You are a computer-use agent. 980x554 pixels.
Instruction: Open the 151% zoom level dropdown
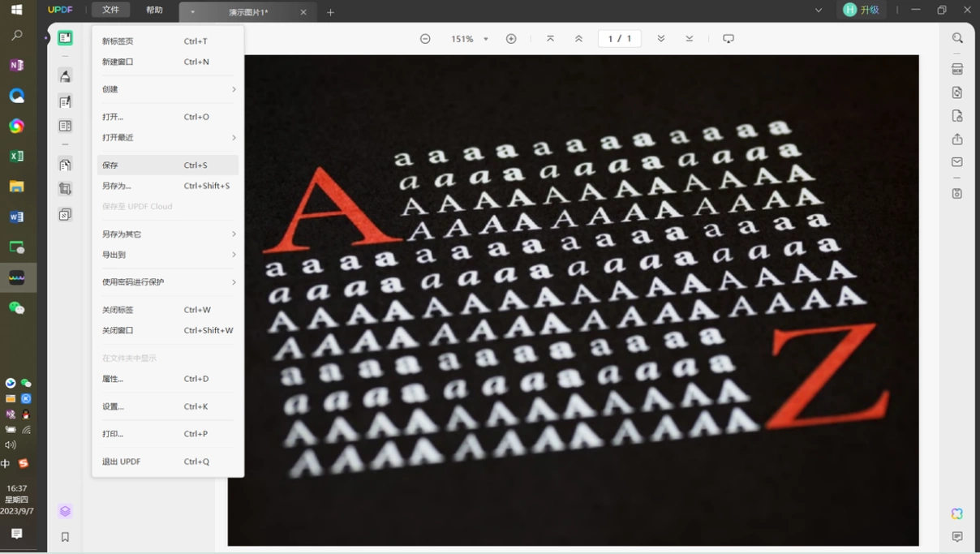(x=470, y=39)
